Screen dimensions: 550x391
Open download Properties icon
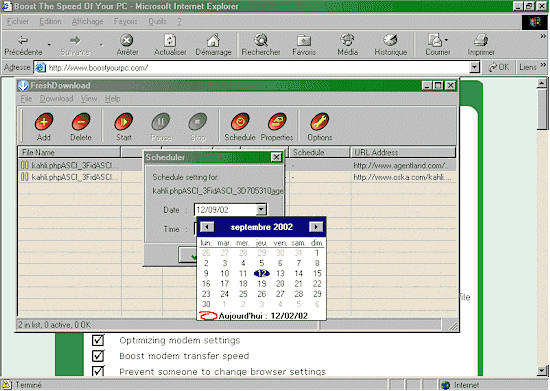[x=277, y=122]
